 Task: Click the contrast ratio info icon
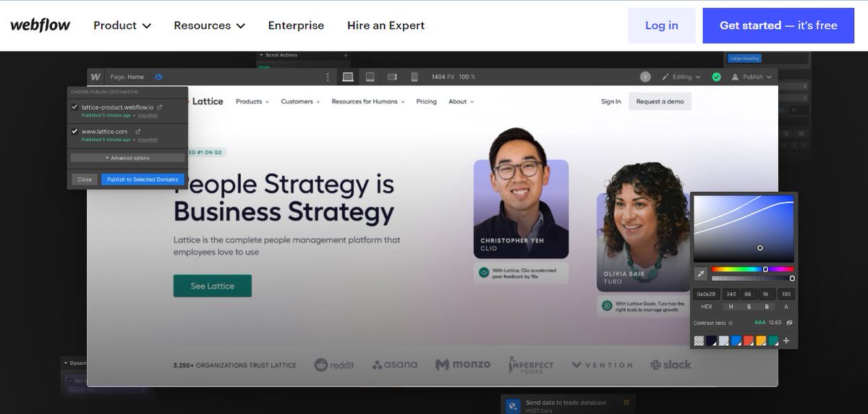pyautogui.click(x=731, y=323)
